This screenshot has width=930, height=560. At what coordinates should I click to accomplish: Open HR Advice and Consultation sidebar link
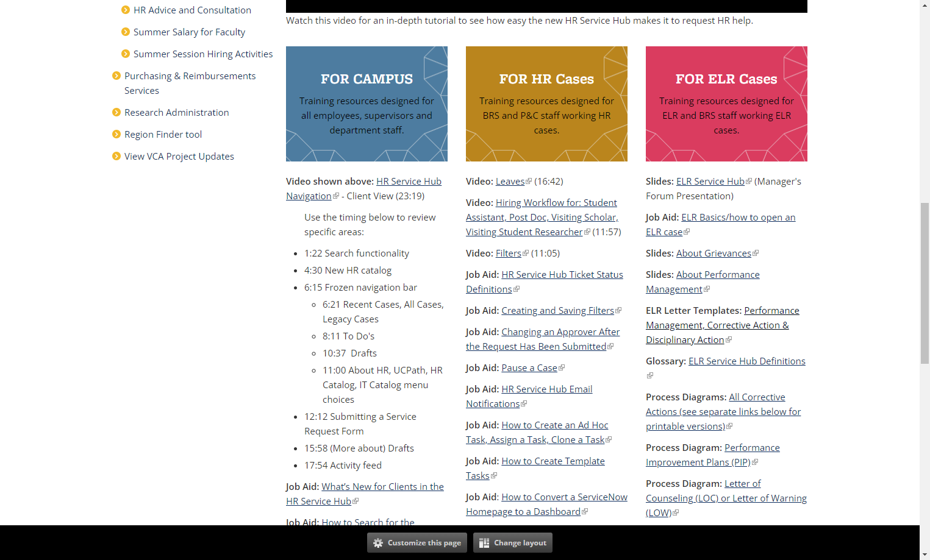tap(192, 10)
